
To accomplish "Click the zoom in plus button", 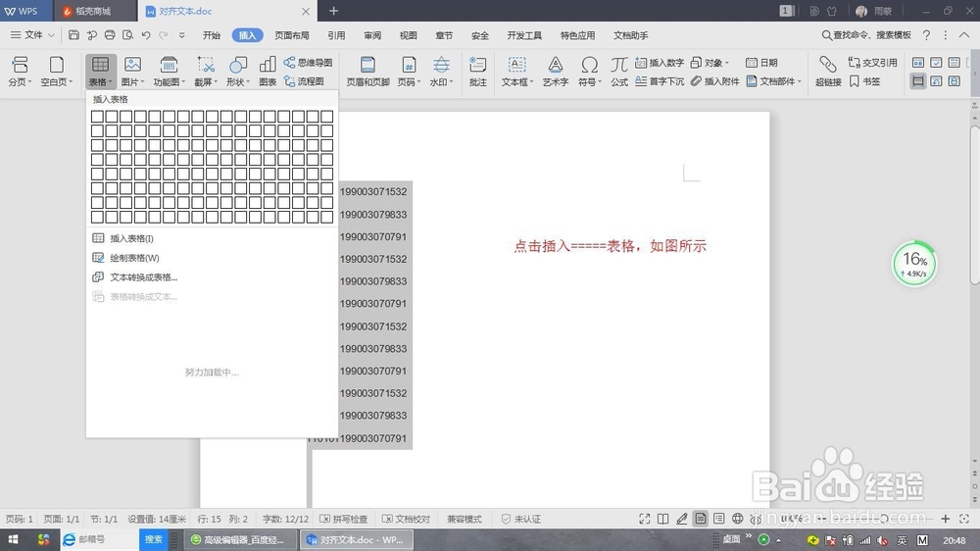I will [x=945, y=519].
